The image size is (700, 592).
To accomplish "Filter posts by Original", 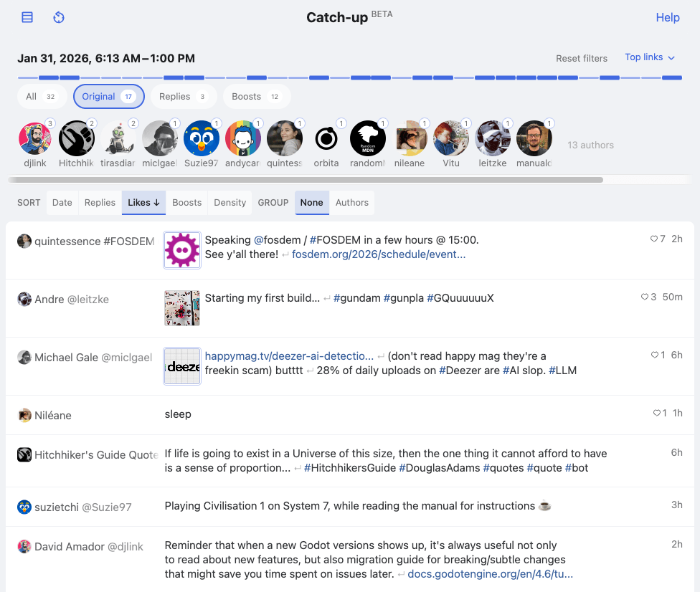I will click(x=108, y=95).
